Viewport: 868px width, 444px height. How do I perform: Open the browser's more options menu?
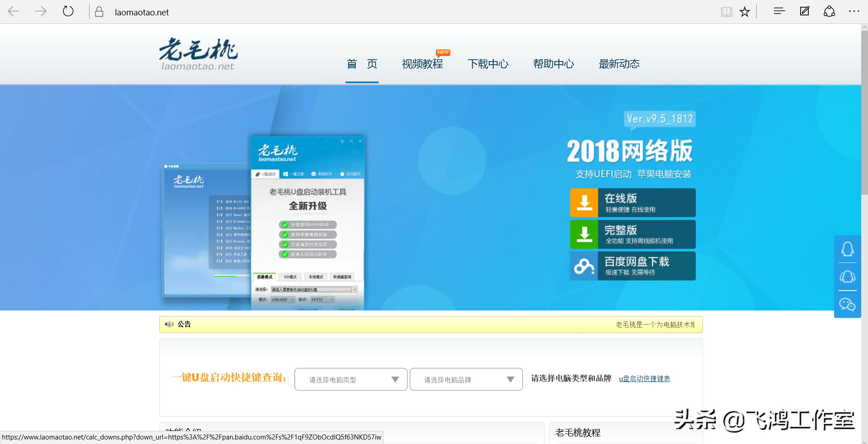point(854,11)
